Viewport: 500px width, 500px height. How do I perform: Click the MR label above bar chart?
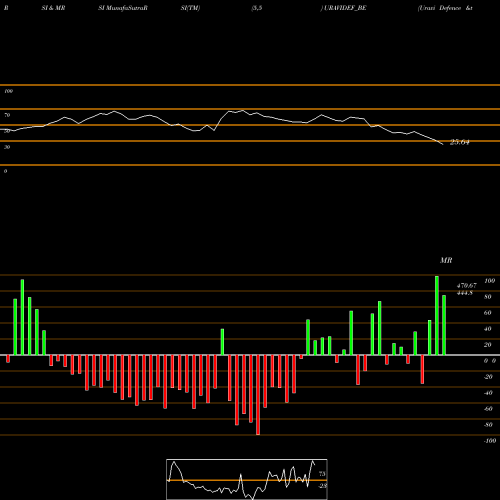click(446, 260)
